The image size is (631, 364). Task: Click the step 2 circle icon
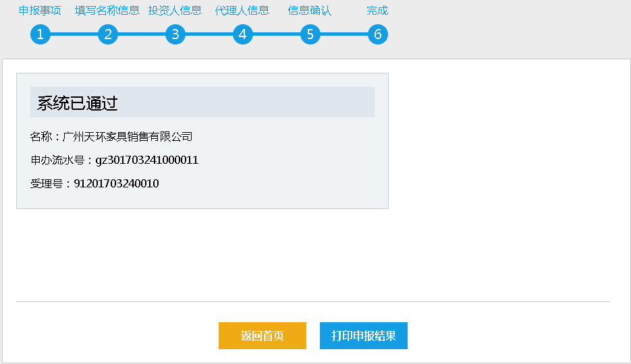click(108, 34)
